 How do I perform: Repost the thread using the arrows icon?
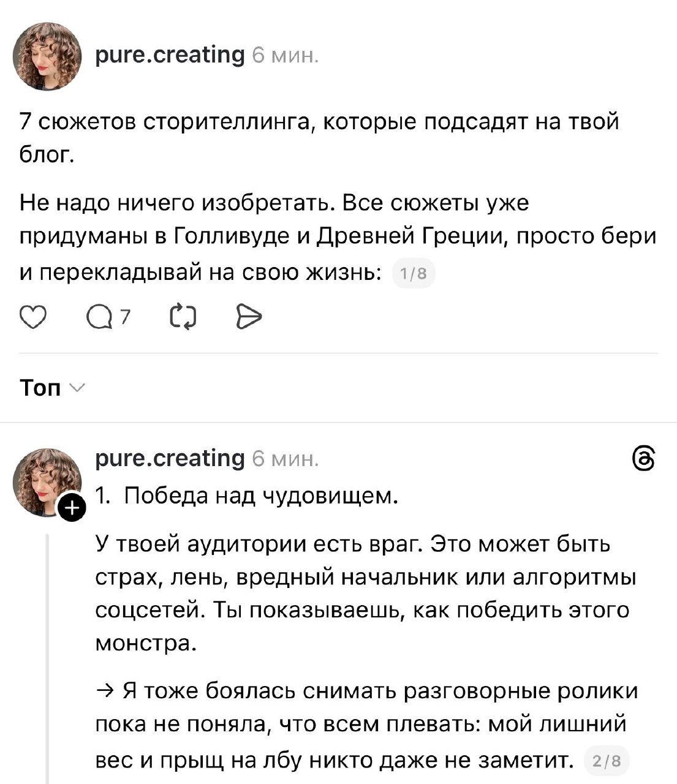coord(183,317)
